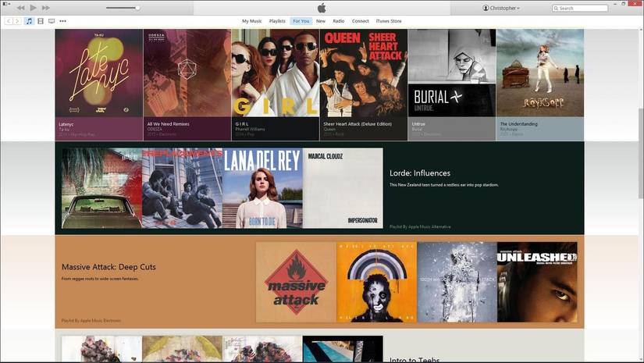Click the Forward navigation arrow
This screenshot has width=644, height=363.
17,21
